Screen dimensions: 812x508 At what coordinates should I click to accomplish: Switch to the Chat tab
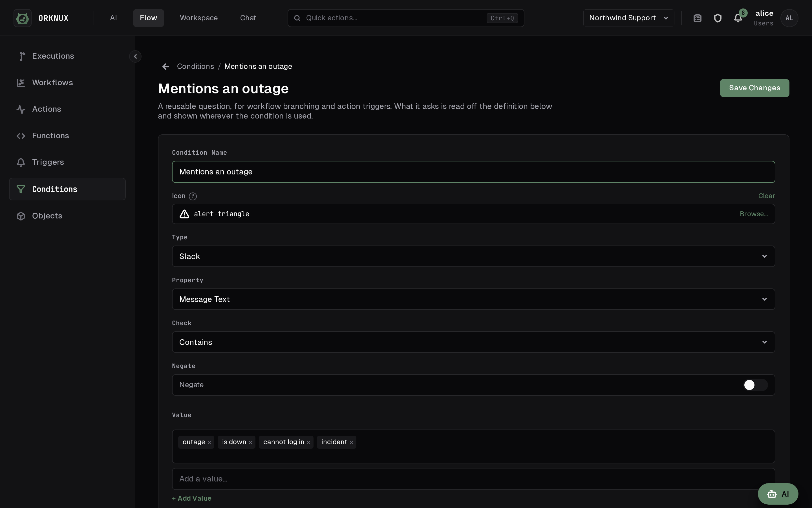pyautogui.click(x=248, y=18)
